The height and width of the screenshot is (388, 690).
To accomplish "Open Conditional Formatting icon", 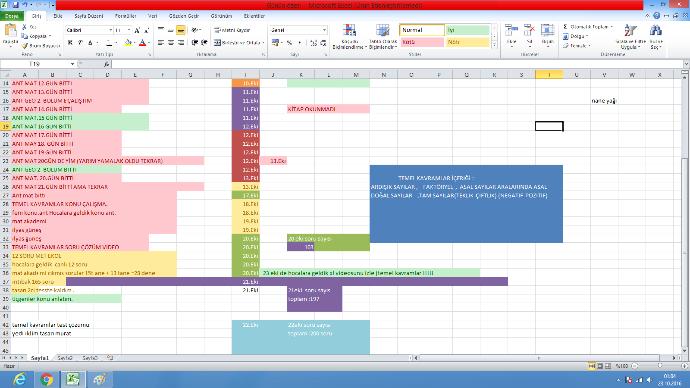I will pyautogui.click(x=349, y=31).
